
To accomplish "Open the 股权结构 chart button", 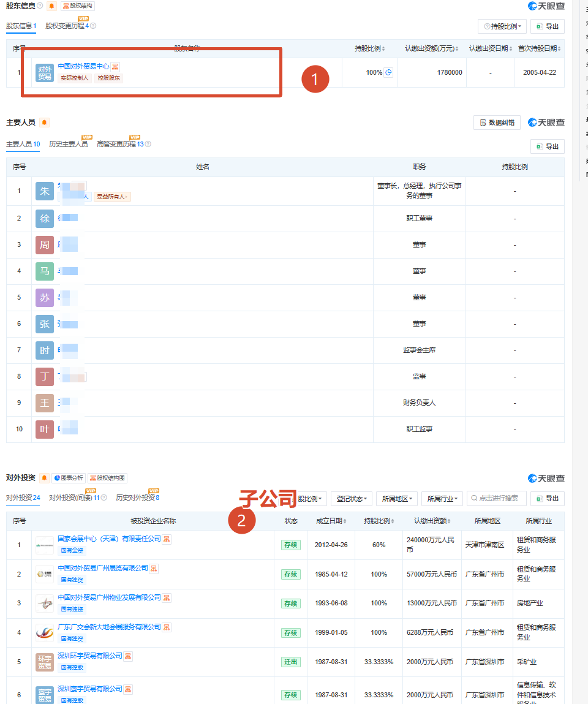I will coord(78,6).
